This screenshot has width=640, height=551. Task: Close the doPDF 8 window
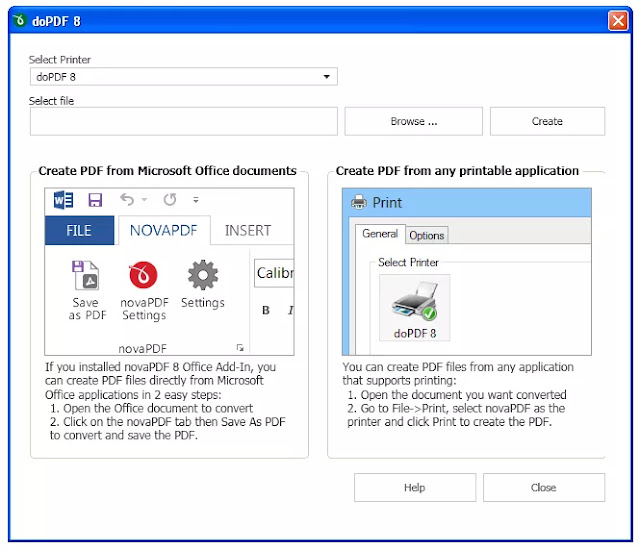point(618,20)
